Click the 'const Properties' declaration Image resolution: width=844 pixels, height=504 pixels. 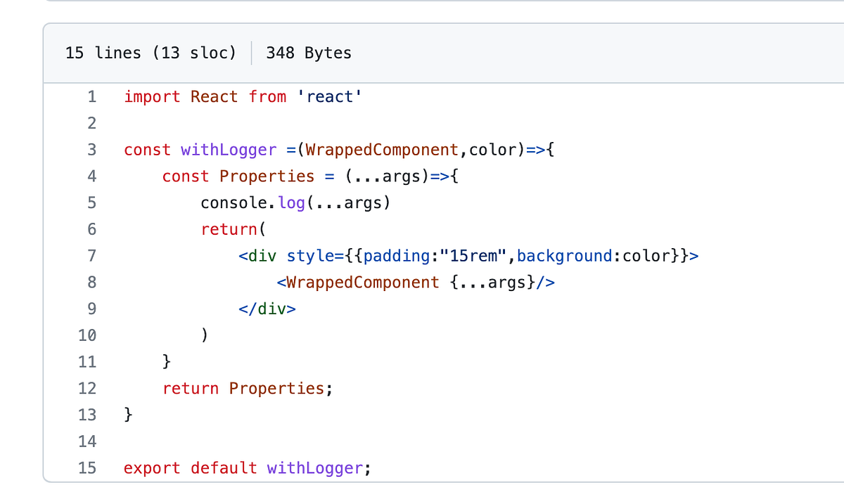point(238,176)
